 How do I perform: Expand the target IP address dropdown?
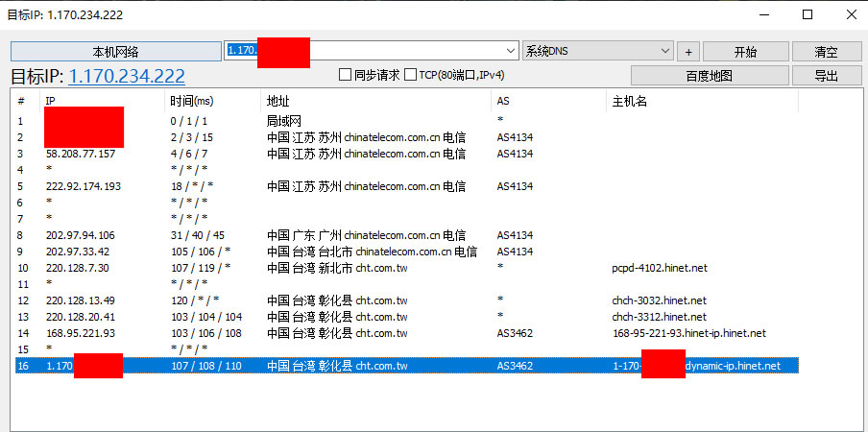tap(511, 51)
